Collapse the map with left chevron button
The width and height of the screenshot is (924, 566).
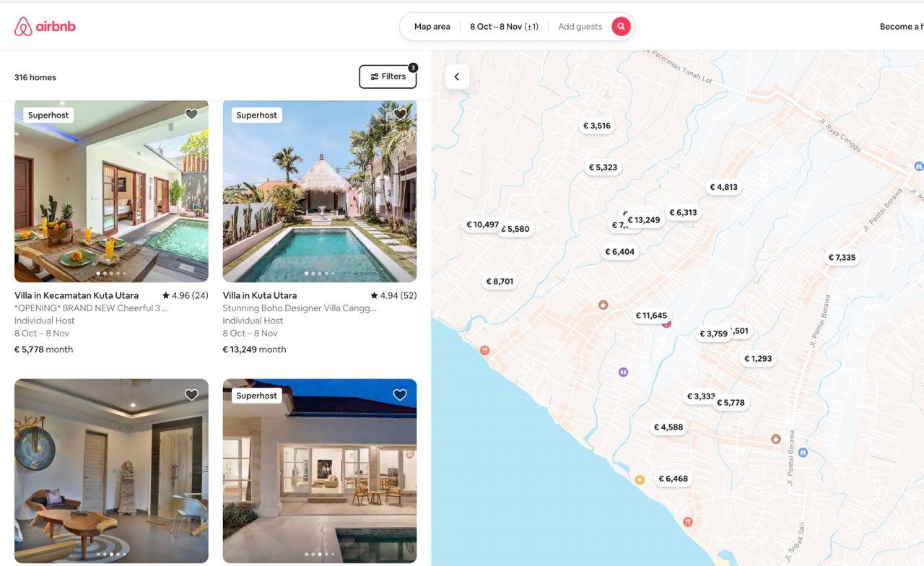click(x=457, y=77)
